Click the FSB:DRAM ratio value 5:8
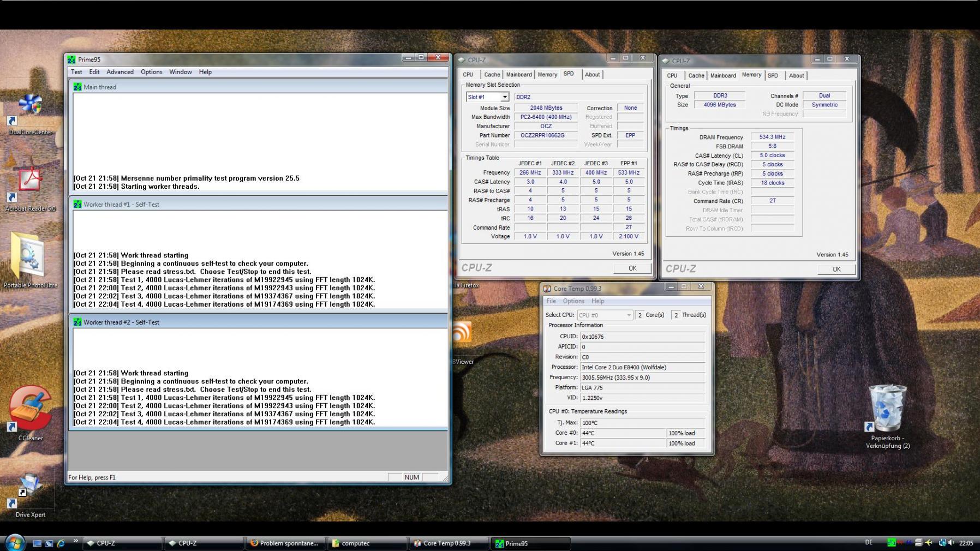Viewport: 980px width, 551px height. [772, 146]
